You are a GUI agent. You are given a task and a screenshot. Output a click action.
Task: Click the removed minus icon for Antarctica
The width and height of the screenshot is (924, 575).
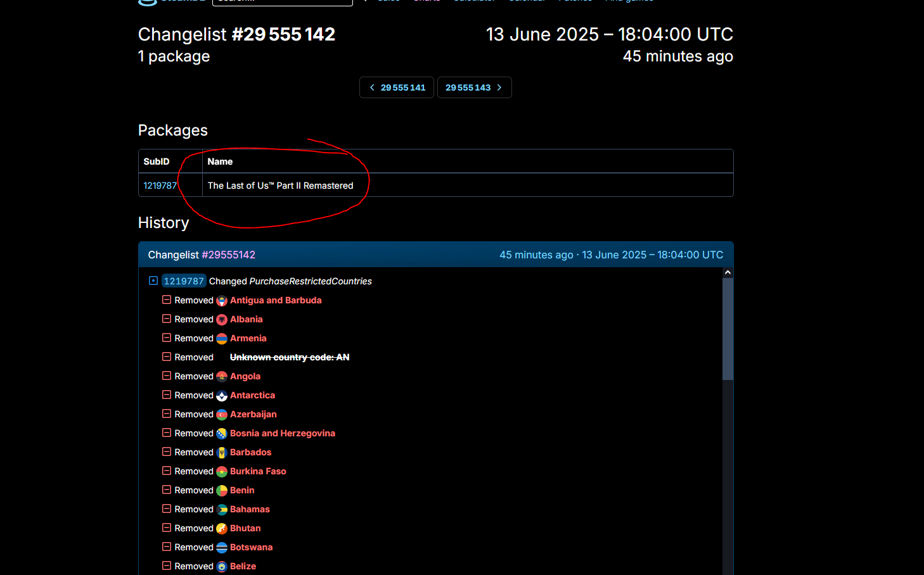pos(167,395)
